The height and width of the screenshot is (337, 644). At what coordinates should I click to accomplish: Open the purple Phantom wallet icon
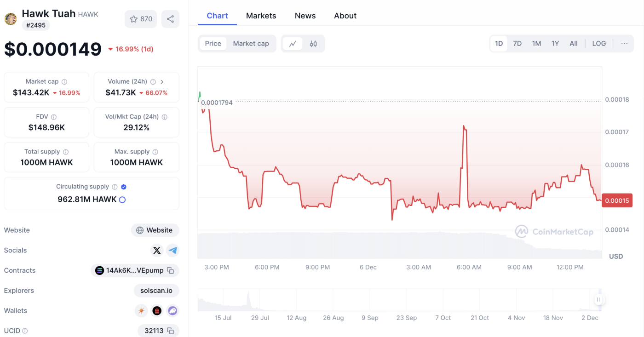click(172, 311)
